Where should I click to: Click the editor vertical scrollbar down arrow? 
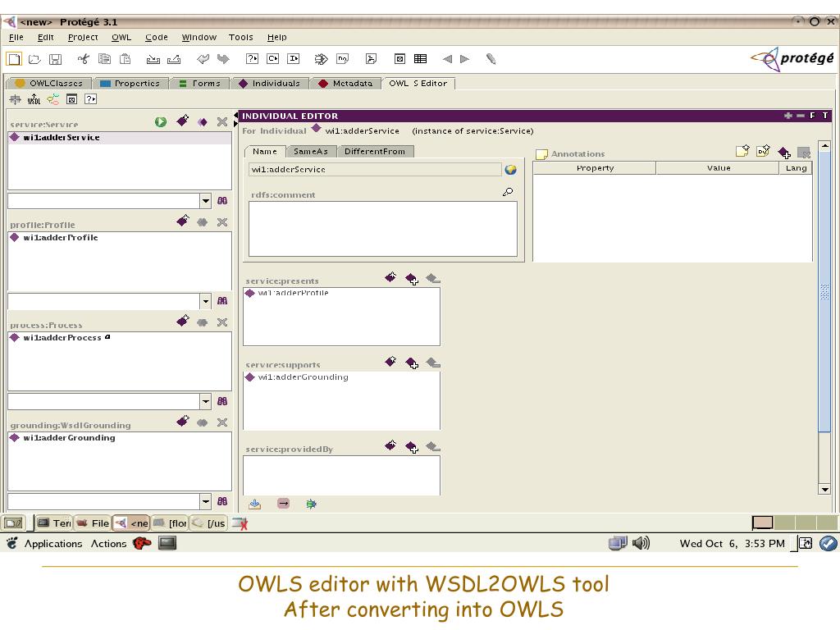[824, 489]
